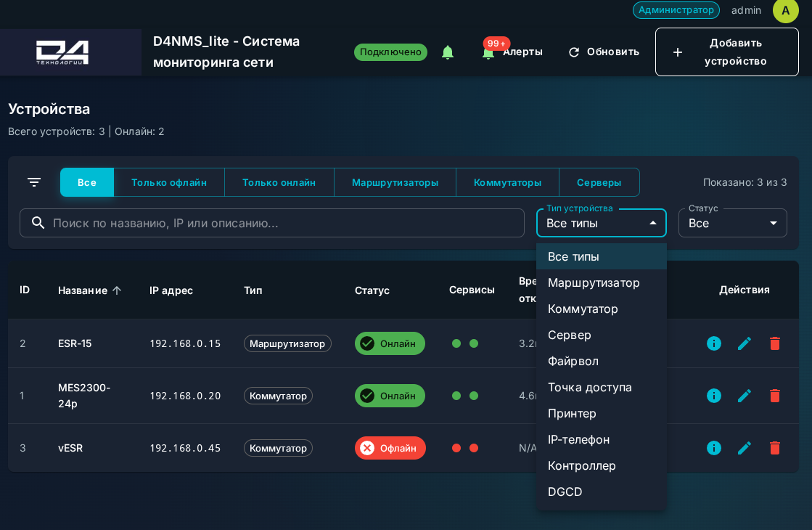The image size is (812, 530).
Task: Click red service dots for vESR
Action: (x=465, y=448)
